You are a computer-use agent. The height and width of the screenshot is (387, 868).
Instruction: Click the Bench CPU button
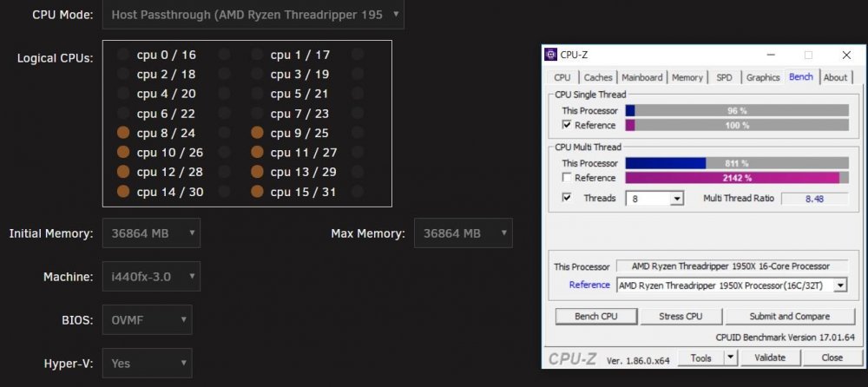596,316
